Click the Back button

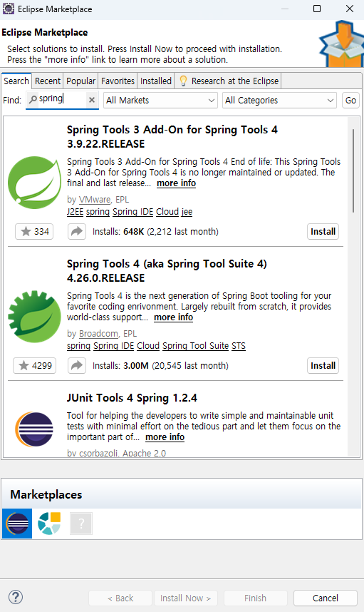(x=120, y=598)
